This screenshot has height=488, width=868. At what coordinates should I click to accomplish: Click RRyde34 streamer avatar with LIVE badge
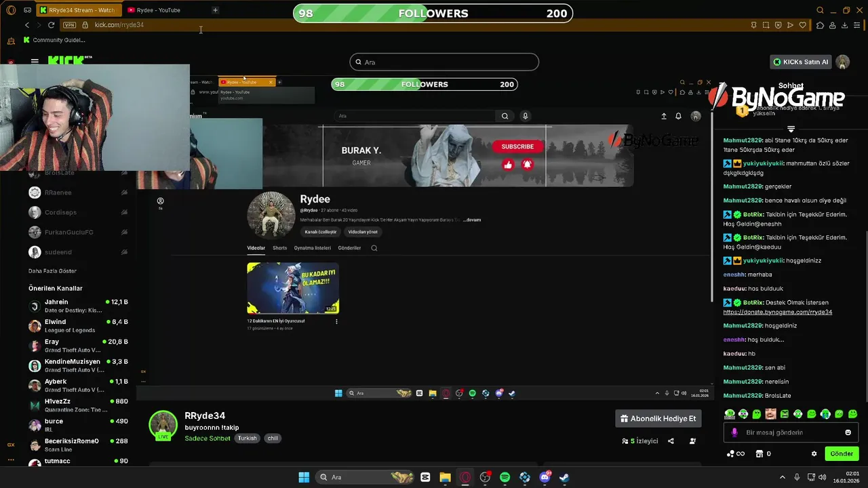tap(163, 426)
